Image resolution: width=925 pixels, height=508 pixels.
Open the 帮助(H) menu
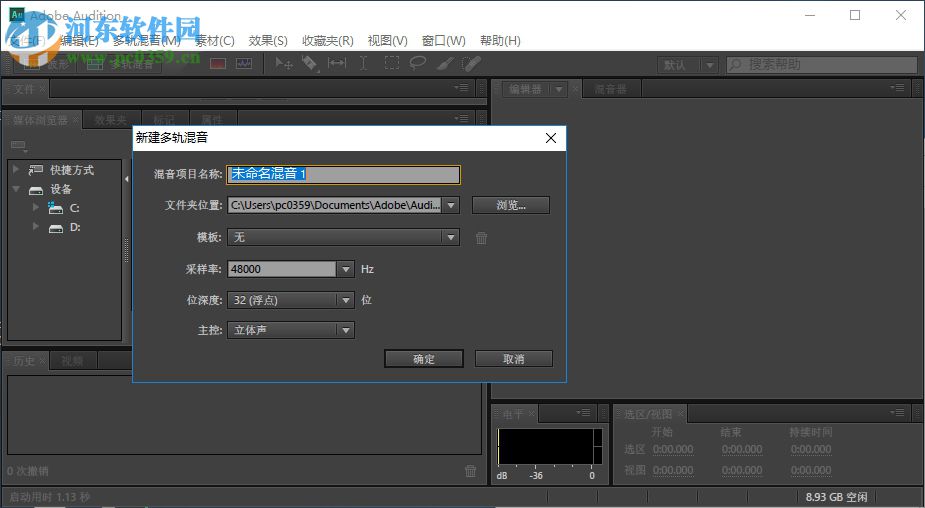click(x=500, y=41)
